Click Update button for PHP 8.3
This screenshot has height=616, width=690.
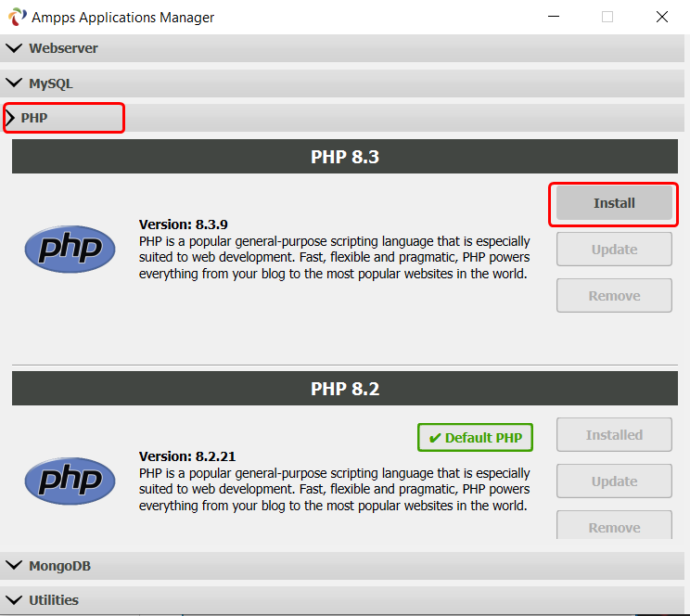614,250
